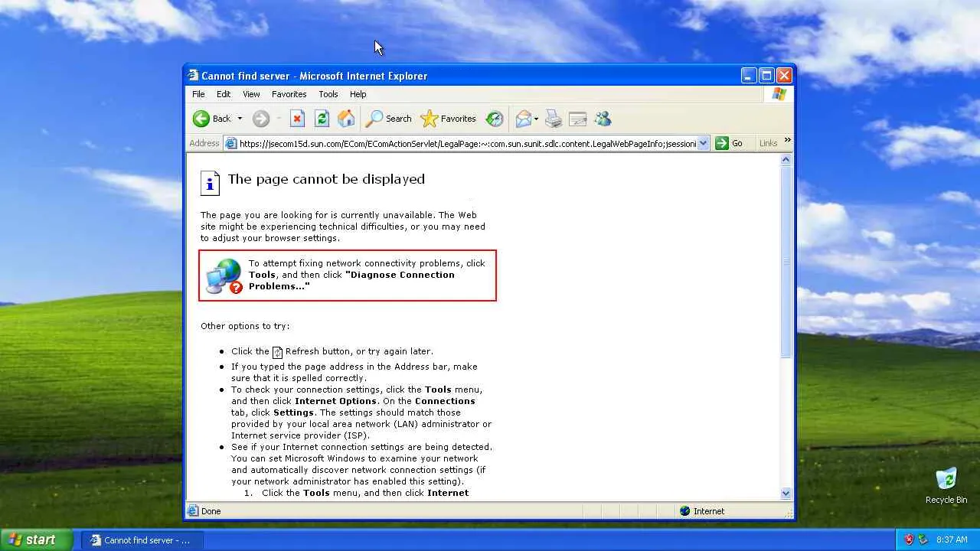980x551 pixels.
Task: Click the Go button beside the address bar
Action: click(729, 143)
